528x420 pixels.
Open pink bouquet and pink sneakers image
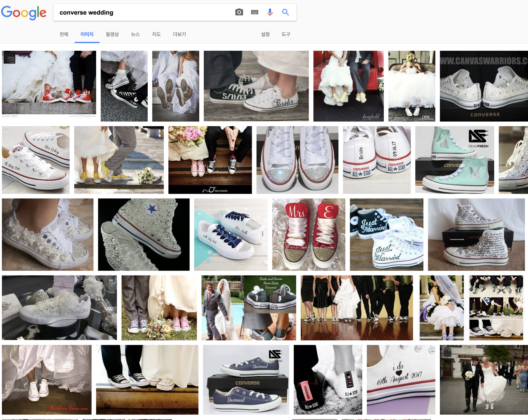click(x=210, y=160)
